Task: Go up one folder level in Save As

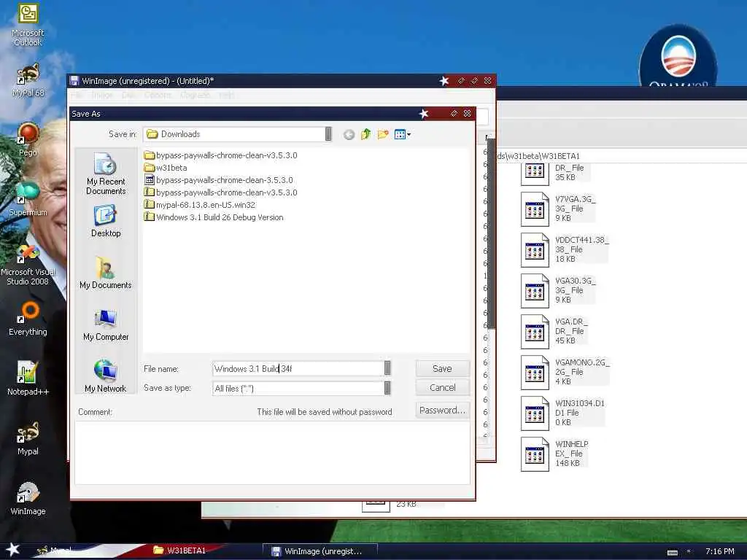Action: coord(366,134)
